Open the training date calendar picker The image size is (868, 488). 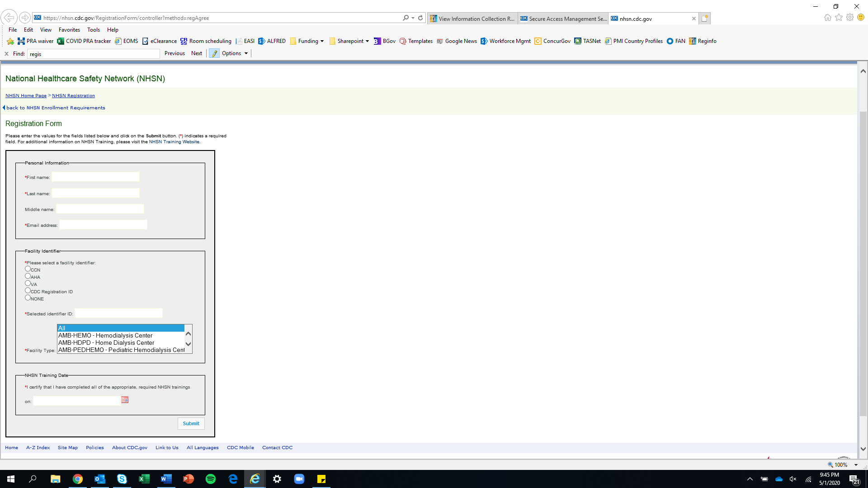(x=125, y=400)
